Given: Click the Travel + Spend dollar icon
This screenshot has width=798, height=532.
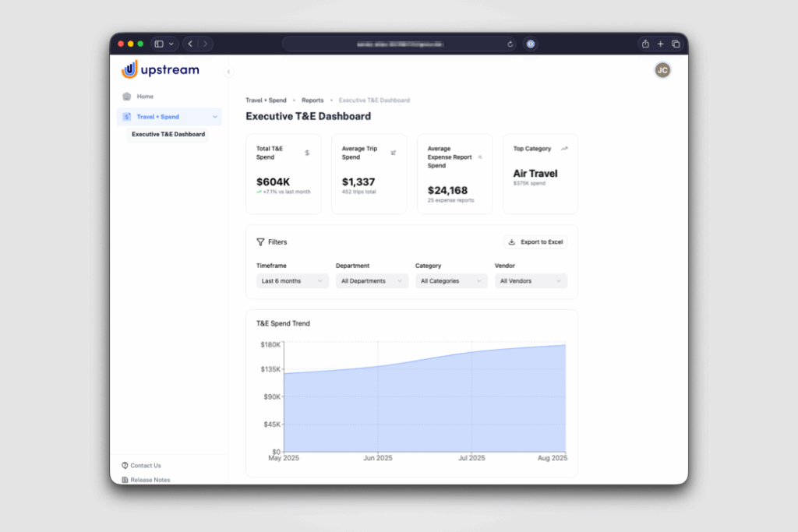Looking at the screenshot, I should click(x=127, y=117).
